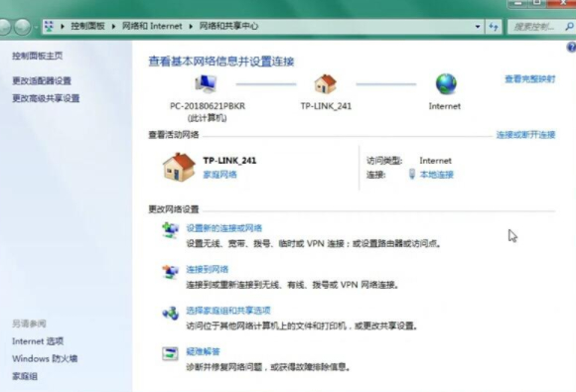Open 设置新的连接或网络 link
The height and width of the screenshot is (392, 576).
click(x=224, y=228)
